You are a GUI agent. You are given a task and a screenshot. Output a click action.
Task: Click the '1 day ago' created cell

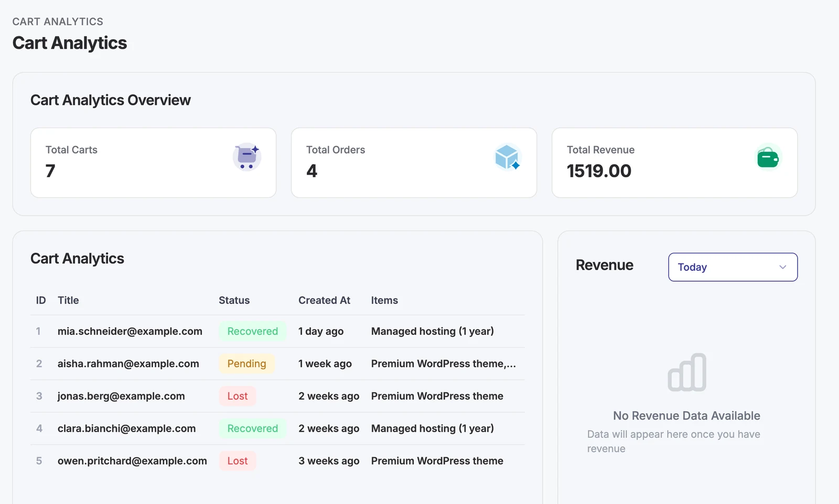click(321, 331)
